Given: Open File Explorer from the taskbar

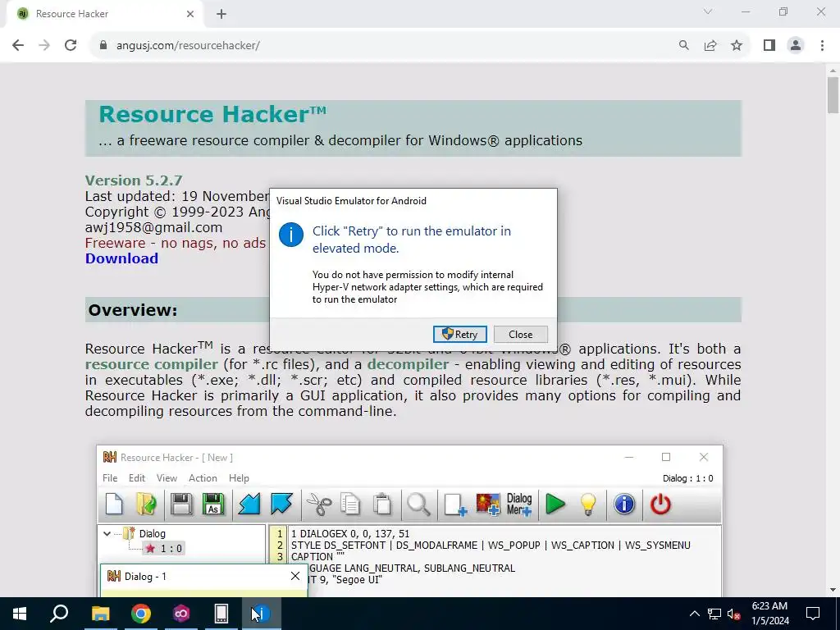Looking at the screenshot, I should click(100, 614).
